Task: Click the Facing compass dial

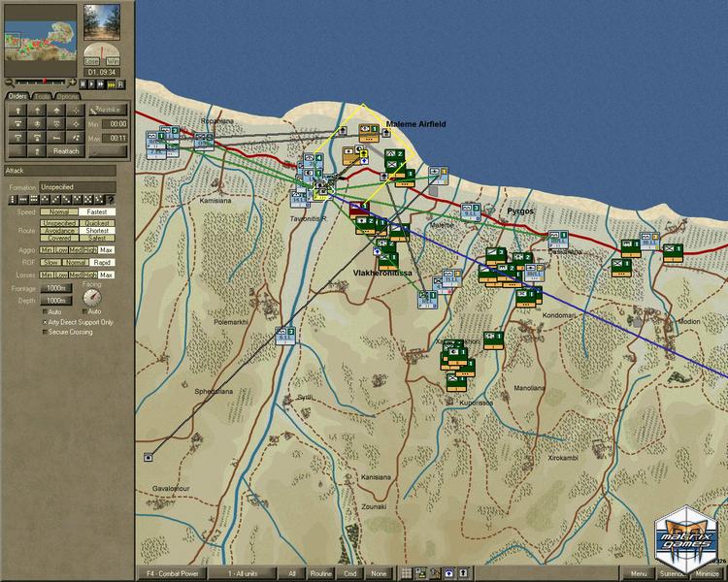Action: [92, 296]
